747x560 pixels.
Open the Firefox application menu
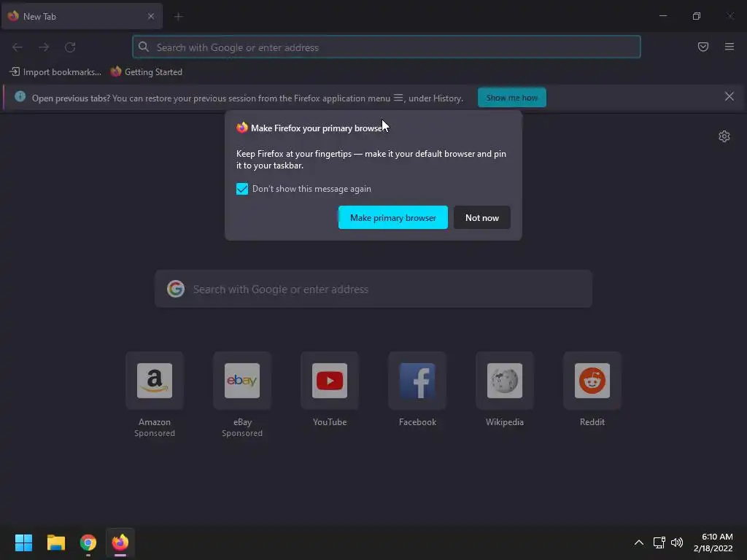coord(729,47)
